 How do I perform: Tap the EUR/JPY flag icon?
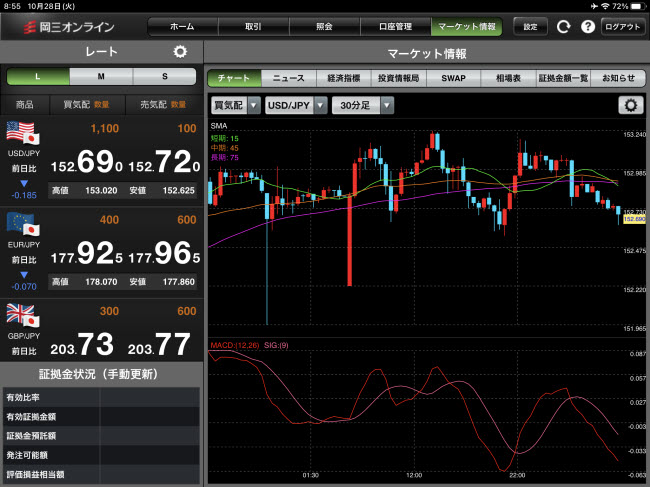click(x=23, y=224)
